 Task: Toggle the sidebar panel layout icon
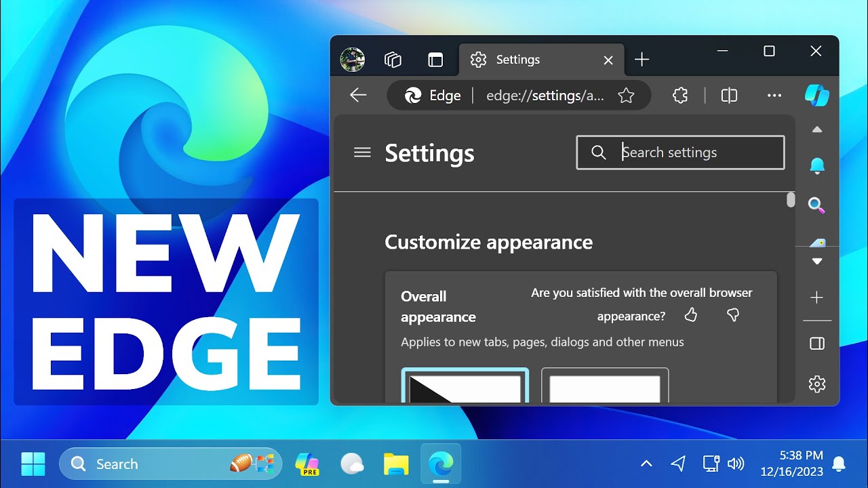pyautogui.click(x=817, y=344)
